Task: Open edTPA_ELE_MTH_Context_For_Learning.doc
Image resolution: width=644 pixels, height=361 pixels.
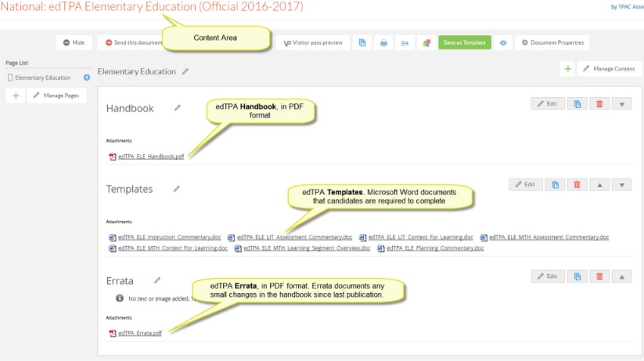Action: pos(172,248)
